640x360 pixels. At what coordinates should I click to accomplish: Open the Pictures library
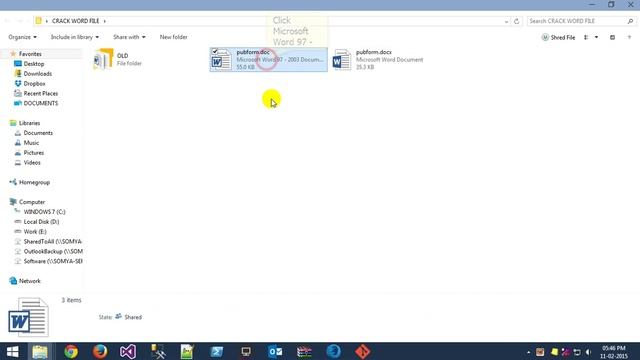pyautogui.click(x=33, y=153)
